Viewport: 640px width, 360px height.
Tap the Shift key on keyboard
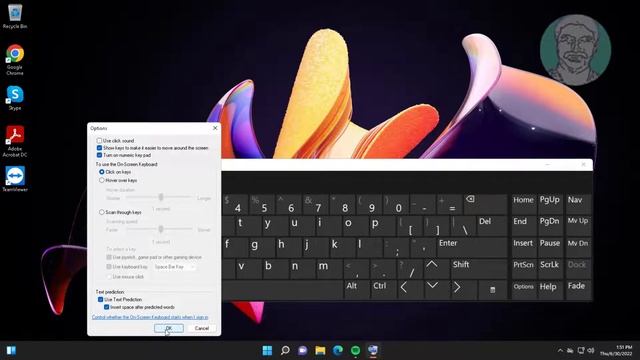[x=478, y=268]
